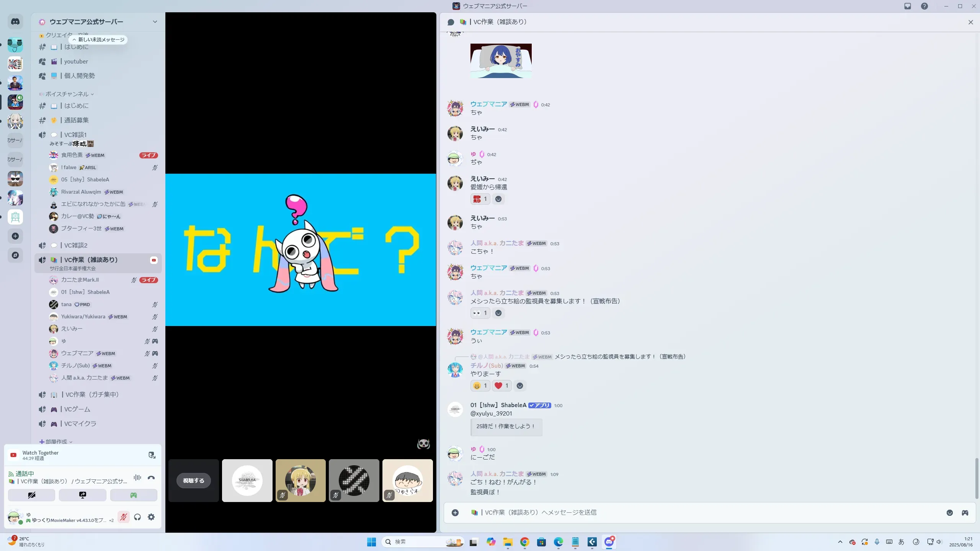This screenshot has width=980, height=551.
Task: Unmute the microphone
Action: [x=123, y=517]
